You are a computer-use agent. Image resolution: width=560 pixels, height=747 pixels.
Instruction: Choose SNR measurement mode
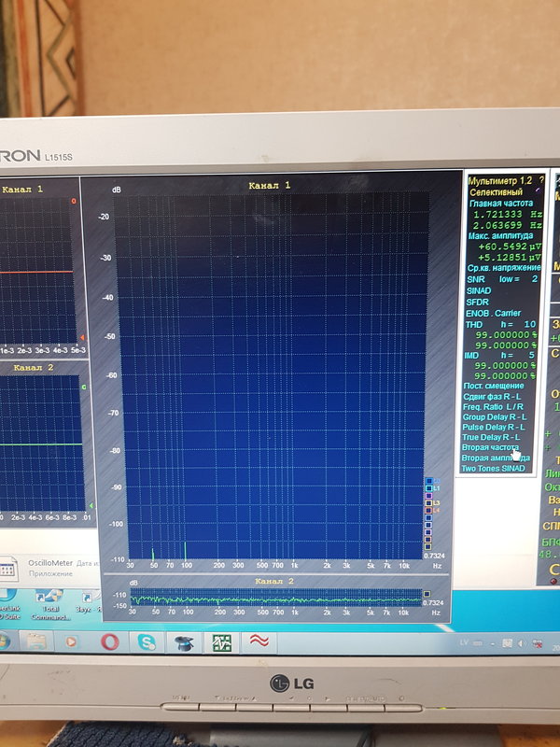click(476, 279)
